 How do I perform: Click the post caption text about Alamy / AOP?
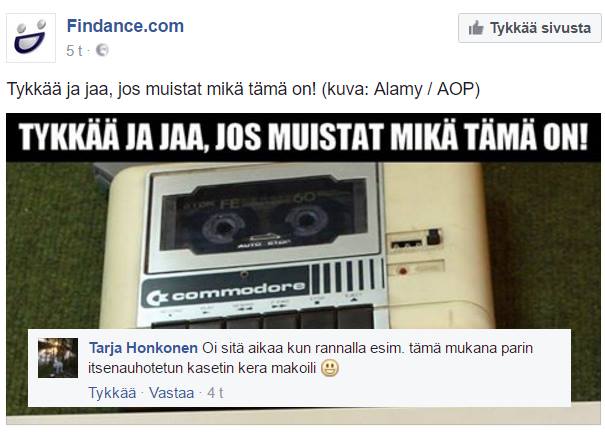pos(243,89)
